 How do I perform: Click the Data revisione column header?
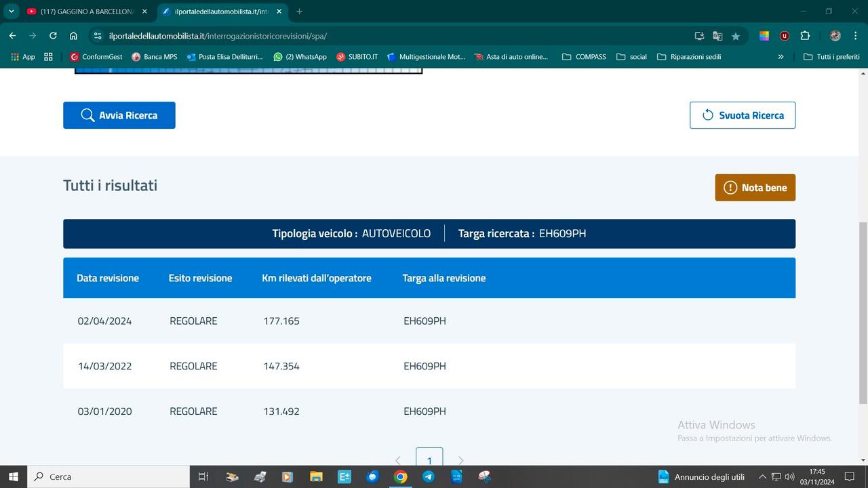(108, 278)
